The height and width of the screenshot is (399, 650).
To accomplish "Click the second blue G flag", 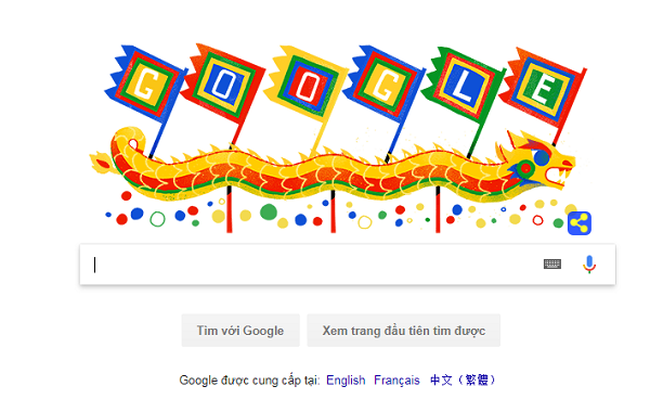I will pyautogui.click(x=384, y=84).
